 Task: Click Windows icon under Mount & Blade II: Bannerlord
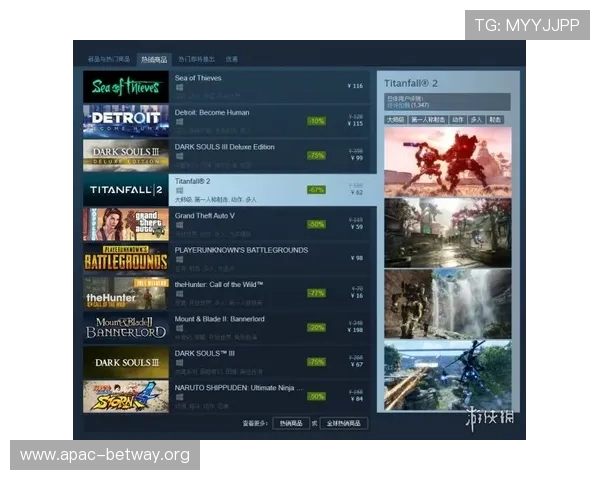coord(179,328)
